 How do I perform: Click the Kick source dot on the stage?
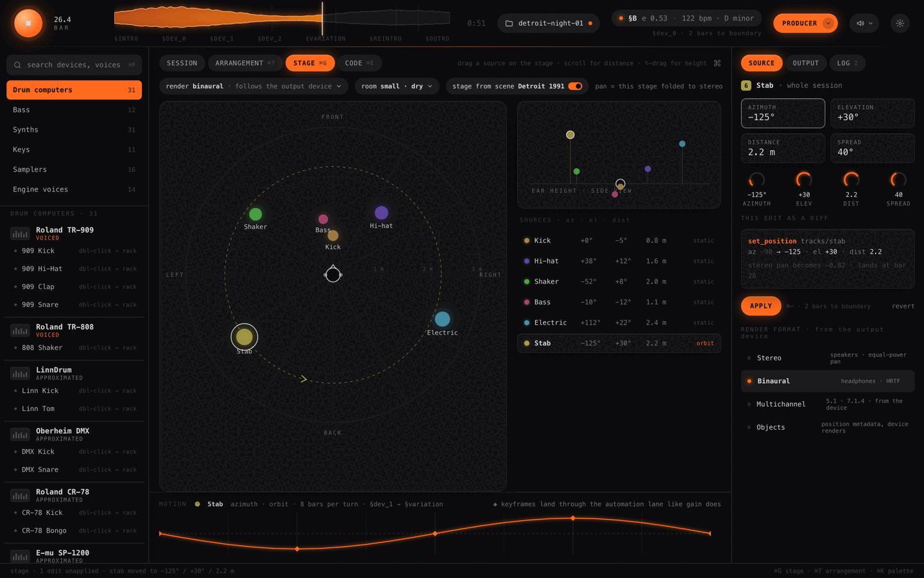(333, 236)
